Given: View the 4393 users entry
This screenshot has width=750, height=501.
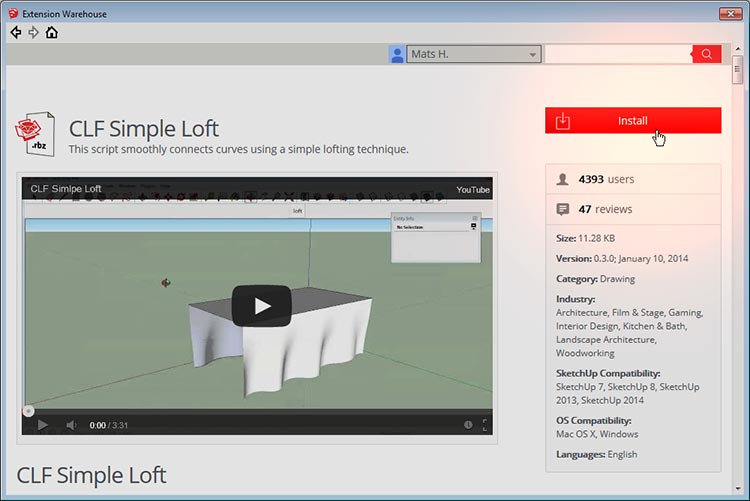Looking at the screenshot, I should coord(633,179).
